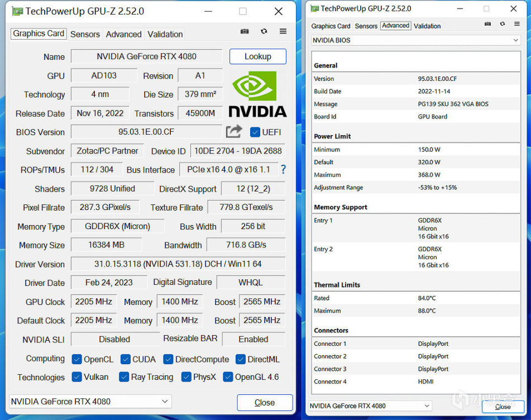Toggle the DirectML checkbox
The height and width of the screenshot is (420, 531).
coord(241,359)
